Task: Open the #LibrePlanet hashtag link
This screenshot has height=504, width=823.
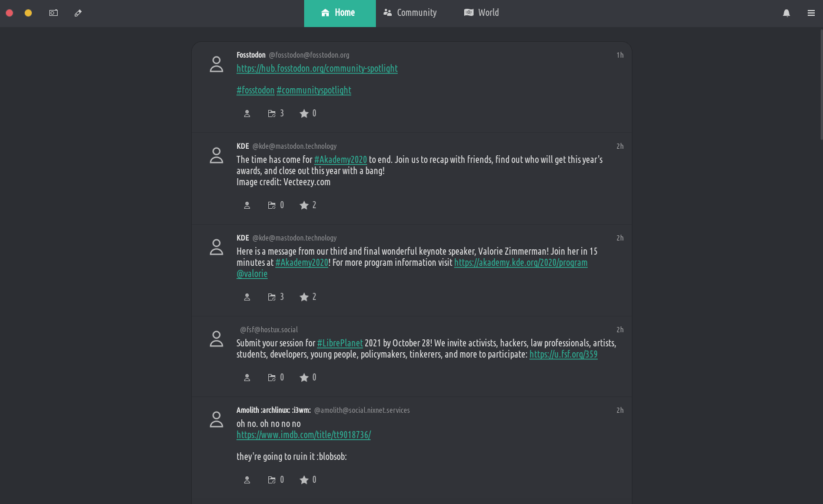Action: (340, 343)
